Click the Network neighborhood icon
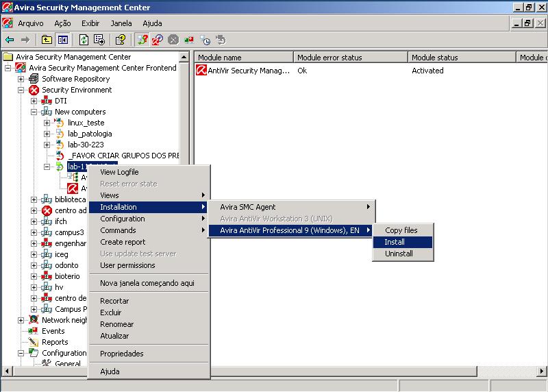Viewport: 548px width, 392px height. (x=34, y=319)
